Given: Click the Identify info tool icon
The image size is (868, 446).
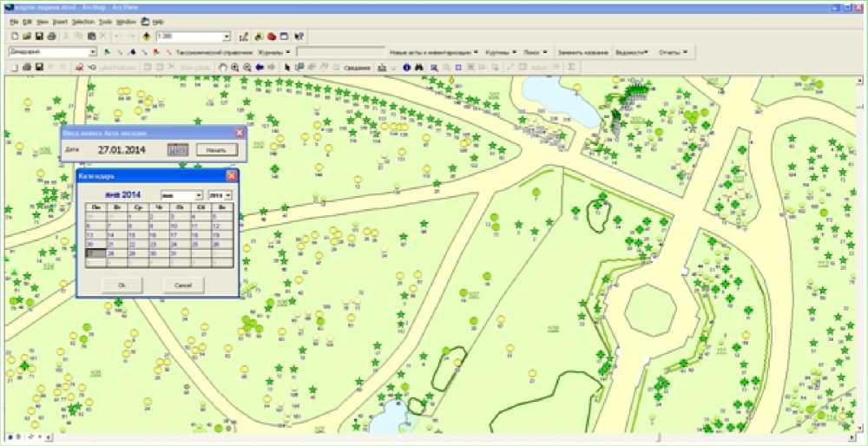Looking at the screenshot, I should (x=405, y=67).
